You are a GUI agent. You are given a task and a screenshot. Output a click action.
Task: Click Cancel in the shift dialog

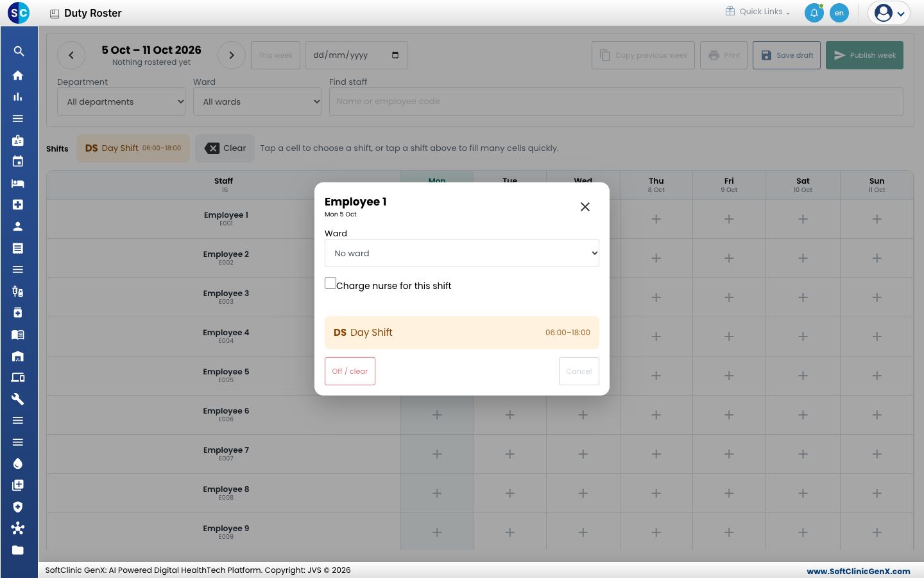coord(579,371)
